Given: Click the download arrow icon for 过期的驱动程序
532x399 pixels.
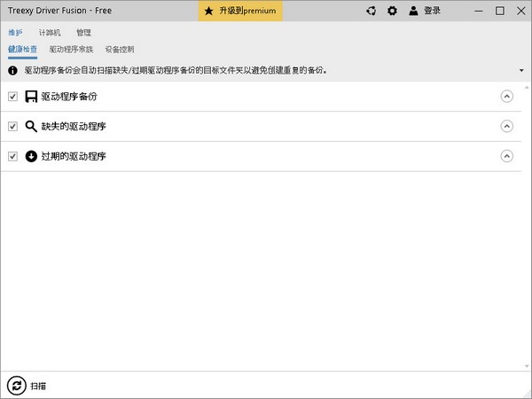Looking at the screenshot, I should click(x=31, y=156).
